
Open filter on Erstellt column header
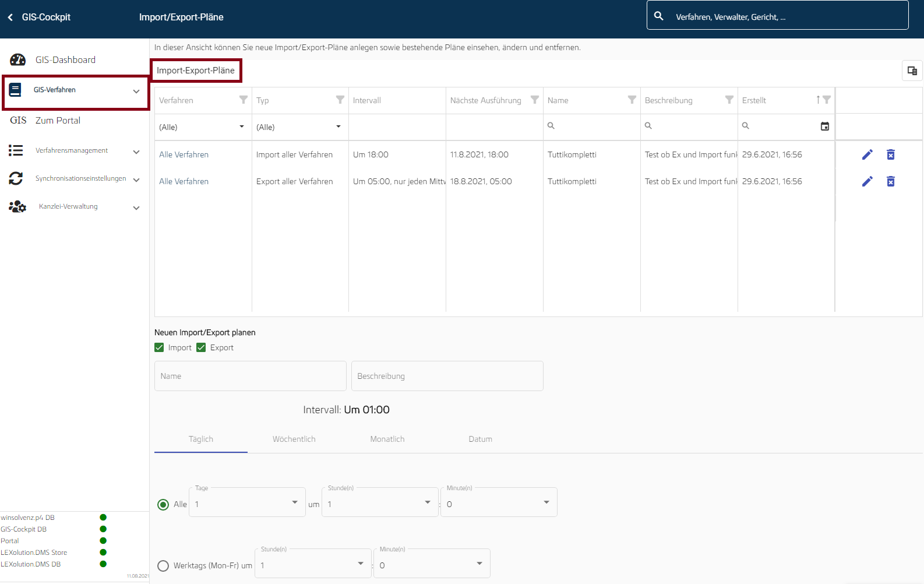click(827, 100)
